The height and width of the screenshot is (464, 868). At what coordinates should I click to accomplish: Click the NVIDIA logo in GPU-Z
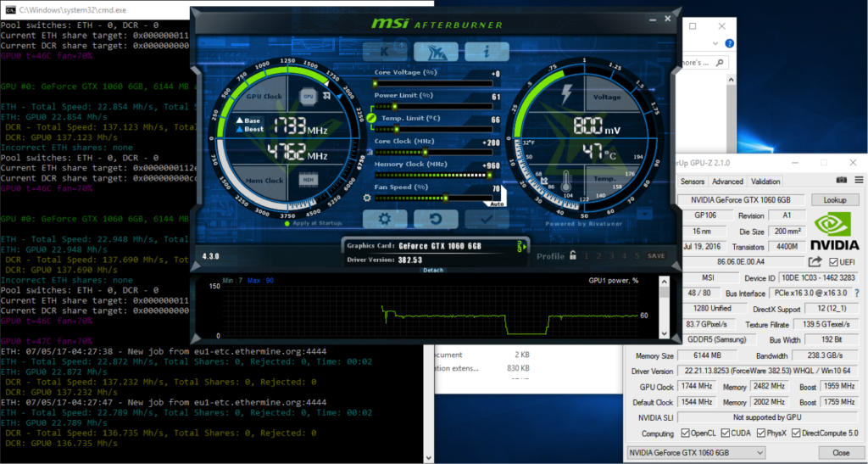[x=834, y=232]
